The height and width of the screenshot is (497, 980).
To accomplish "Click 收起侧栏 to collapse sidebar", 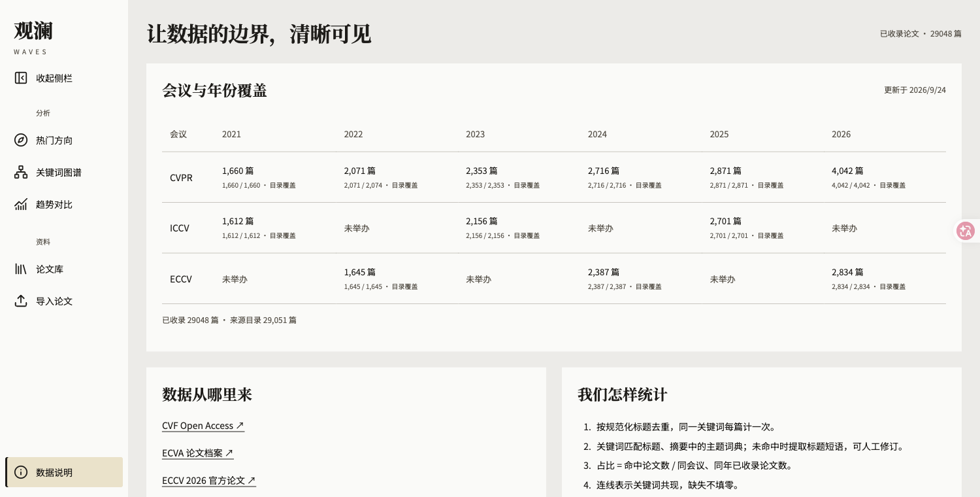I will [64, 78].
